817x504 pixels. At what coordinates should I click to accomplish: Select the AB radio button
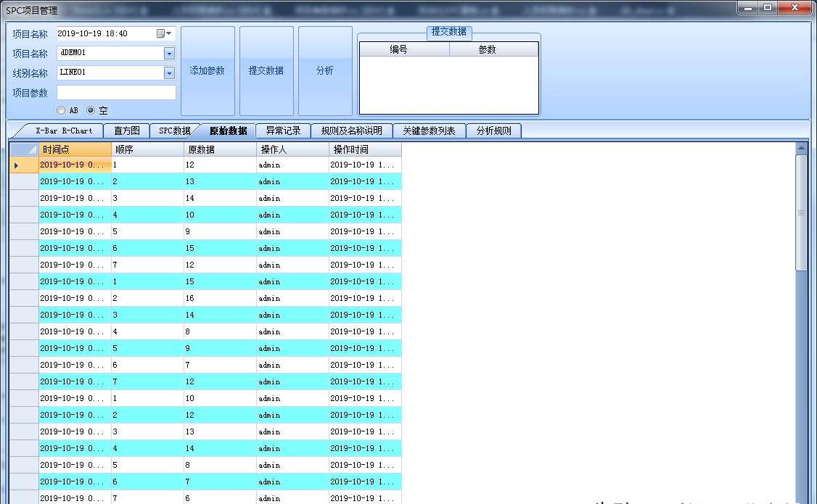(x=61, y=110)
